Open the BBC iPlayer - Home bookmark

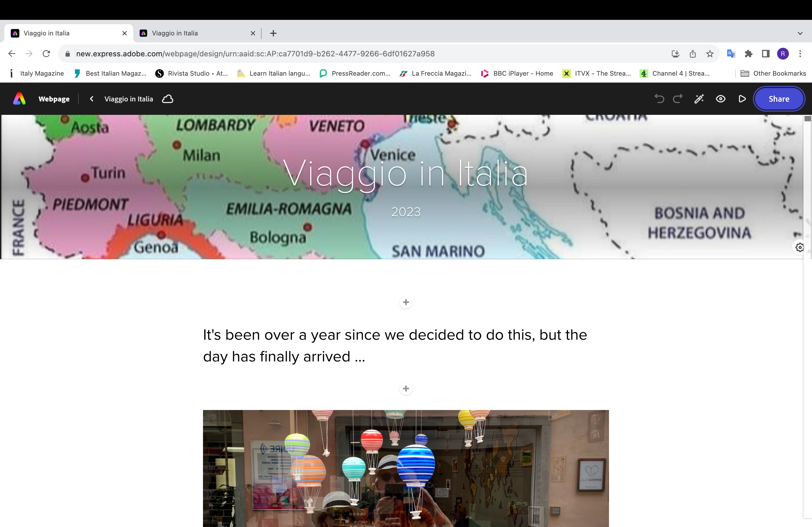point(517,73)
